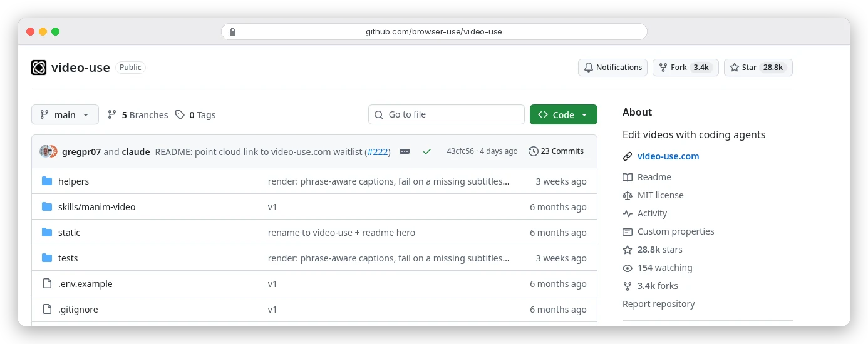Viewport: 868px width, 344px height.
Task: Open pull request #222 link
Action: coord(378,151)
